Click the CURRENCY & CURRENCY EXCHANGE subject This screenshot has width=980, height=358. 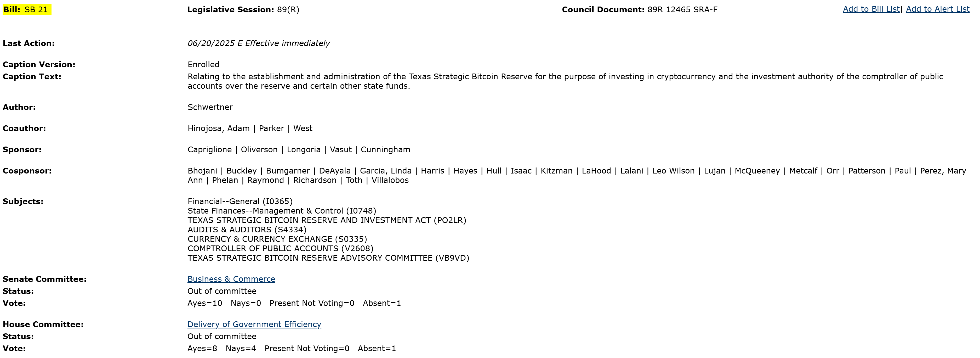pos(277,239)
